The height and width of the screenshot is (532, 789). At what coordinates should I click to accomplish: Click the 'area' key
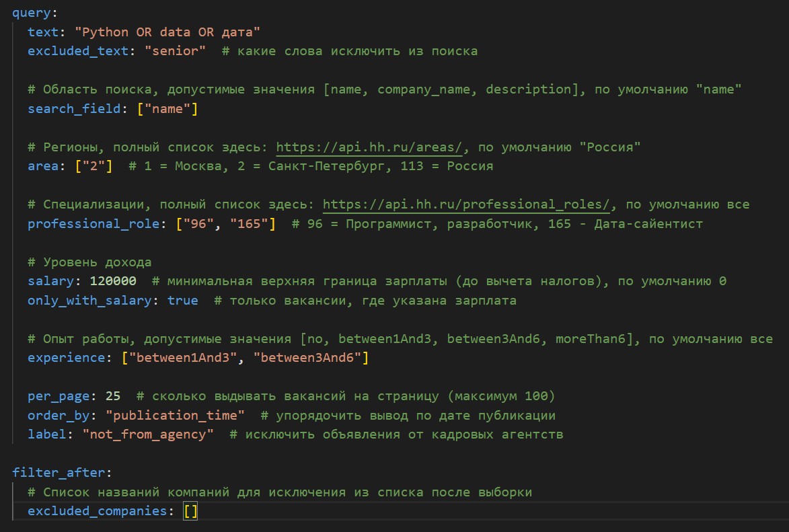pyautogui.click(x=43, y=166)
